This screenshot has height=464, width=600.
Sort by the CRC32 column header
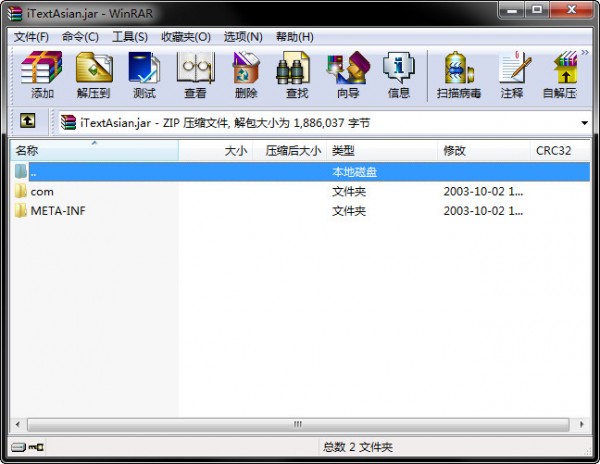click(559, 150)
